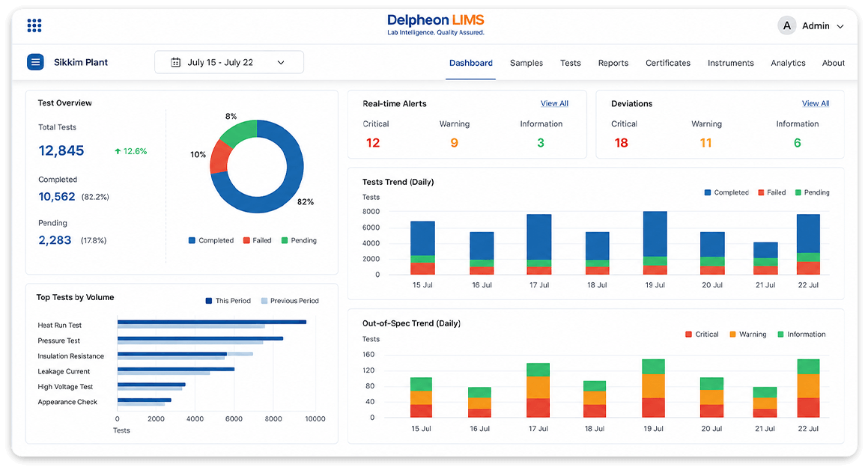
Task: Toggle Failed legend in Tests Trend
Action: tap(771, 192)
